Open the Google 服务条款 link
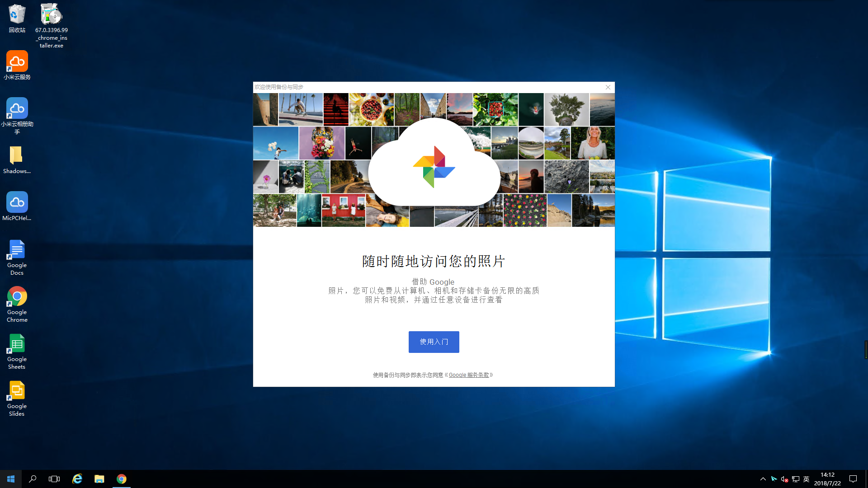Image resolution: width=868 pixels, height=488 pixels. pos(469,375)
